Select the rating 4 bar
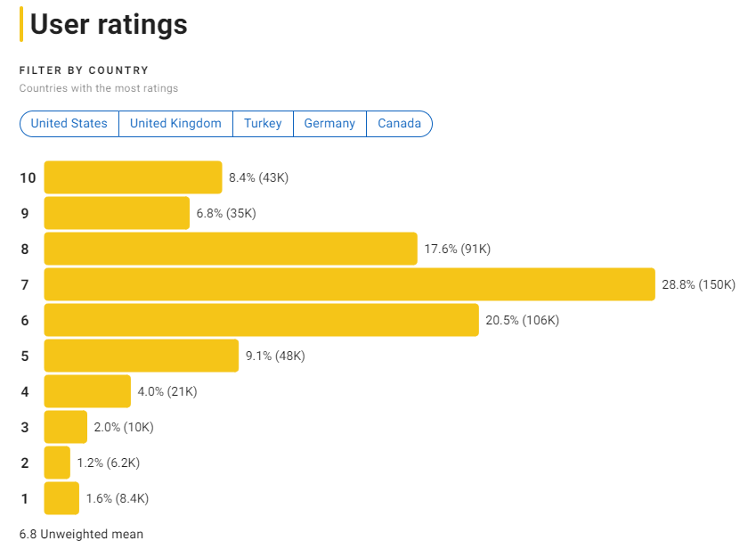 [x=87, y=391]
